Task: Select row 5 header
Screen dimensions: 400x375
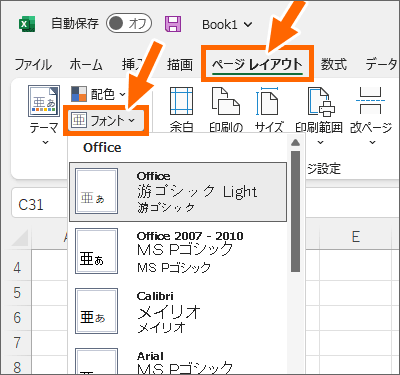Action: pyautogui.click(x=17, y=293)
